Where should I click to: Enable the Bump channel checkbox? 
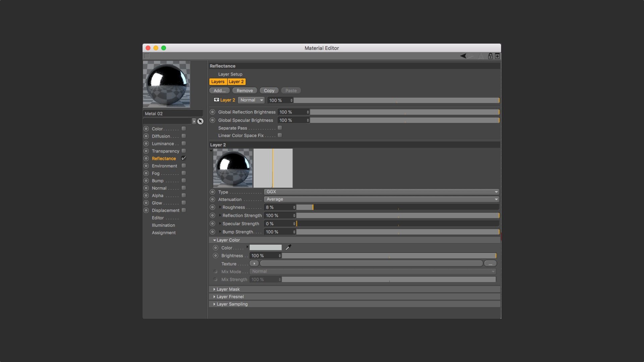(x=184, y=180)
